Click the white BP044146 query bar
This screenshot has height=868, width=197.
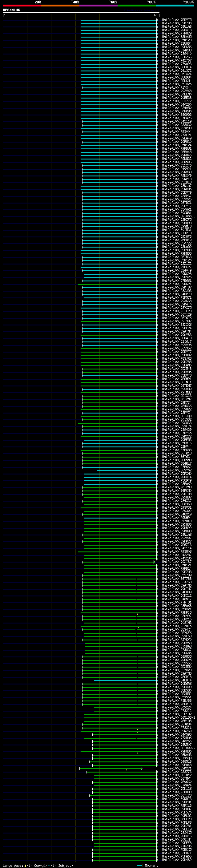coord(81,13)
